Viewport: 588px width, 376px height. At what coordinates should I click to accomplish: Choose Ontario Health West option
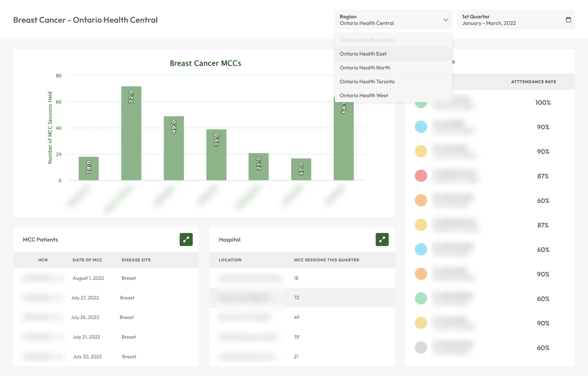point(393,95)
